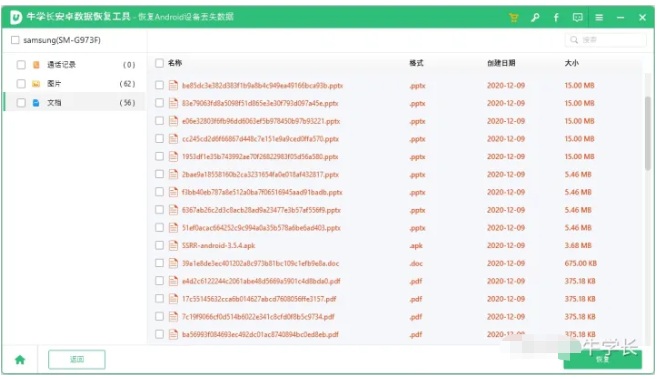This screenshot has width=663, height=379.
Task: Click file icon of 6367ab26 pptx row
Action: pos(173,210)
